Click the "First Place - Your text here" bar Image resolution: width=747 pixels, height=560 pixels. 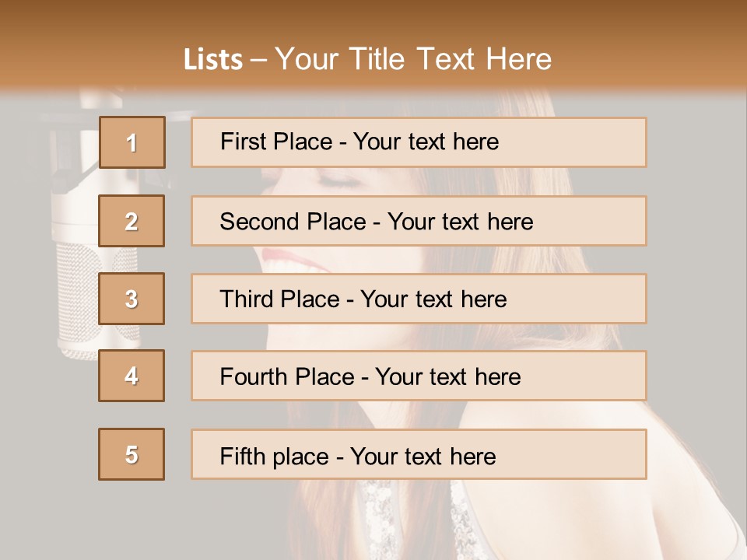click(x=419, y=142)
